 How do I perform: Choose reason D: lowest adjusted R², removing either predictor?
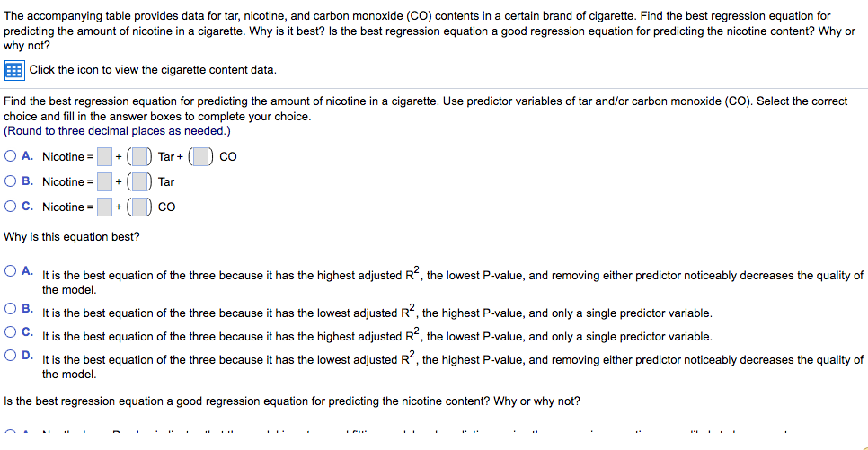11,355
